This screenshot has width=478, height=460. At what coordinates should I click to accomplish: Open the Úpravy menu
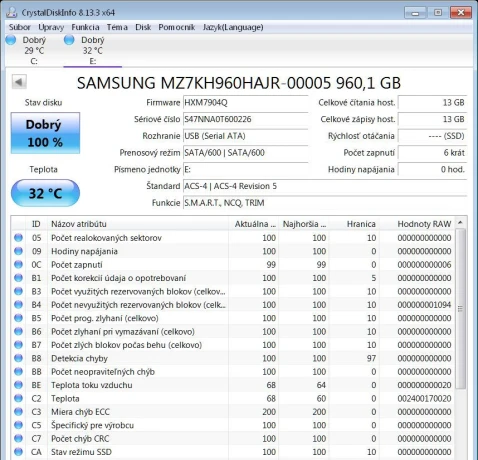pyautogui.click(x=51, y=27)
